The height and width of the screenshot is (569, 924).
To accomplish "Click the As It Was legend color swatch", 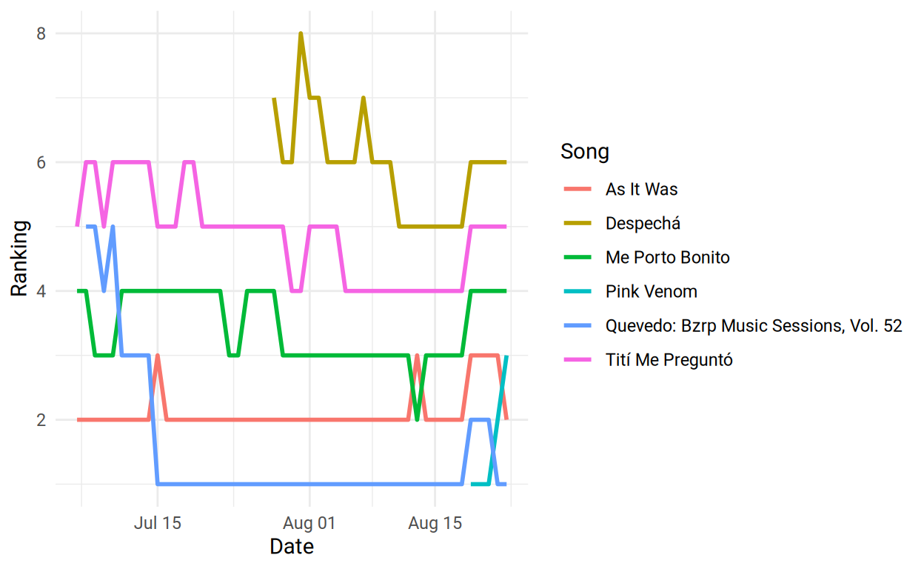I will pos(577,190).
